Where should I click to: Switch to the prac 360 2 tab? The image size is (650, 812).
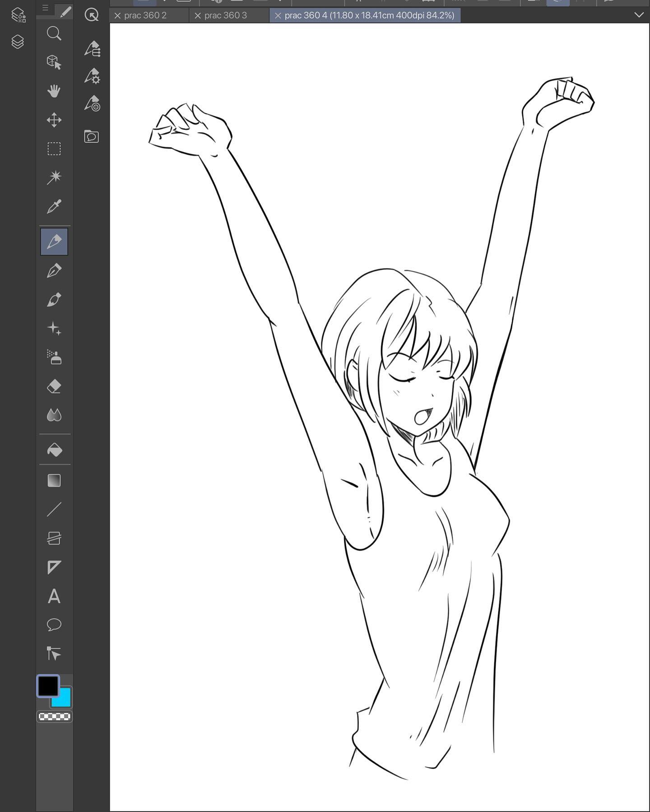tap(145, 15)
